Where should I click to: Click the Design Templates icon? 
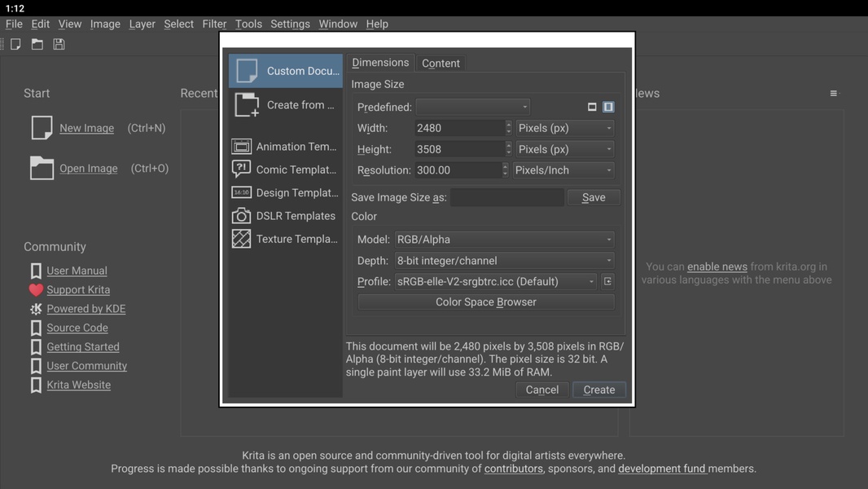(241, 193)
